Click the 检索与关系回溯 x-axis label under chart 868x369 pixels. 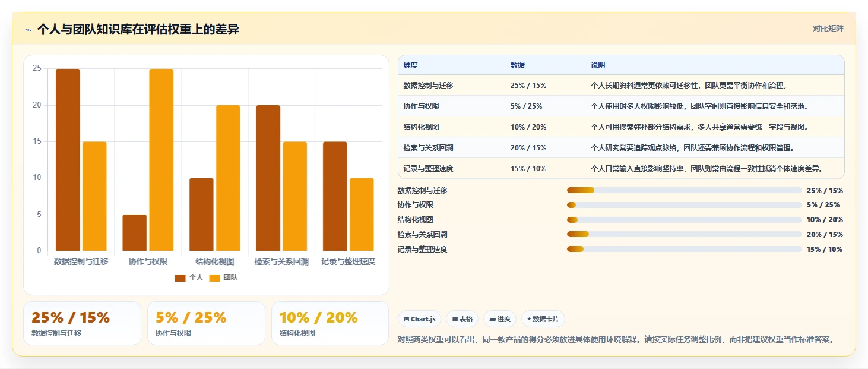[x=281, y=261]
